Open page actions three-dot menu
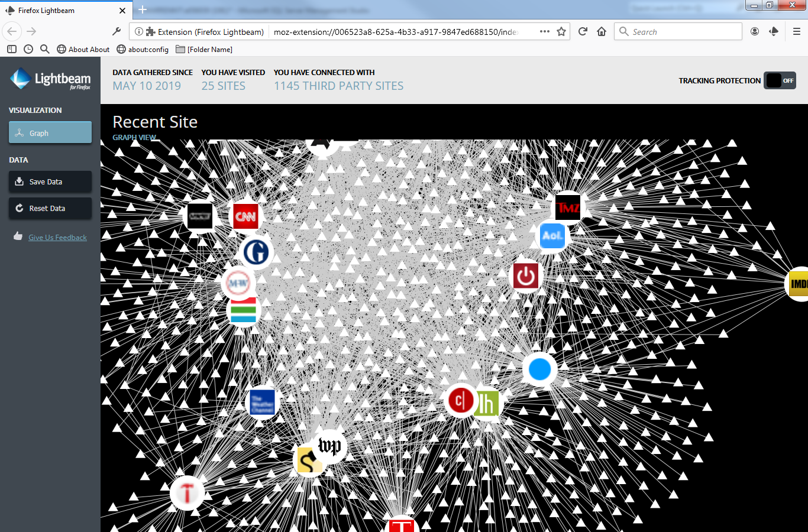The height and width of the screenshot is (532, 808). 545,32
